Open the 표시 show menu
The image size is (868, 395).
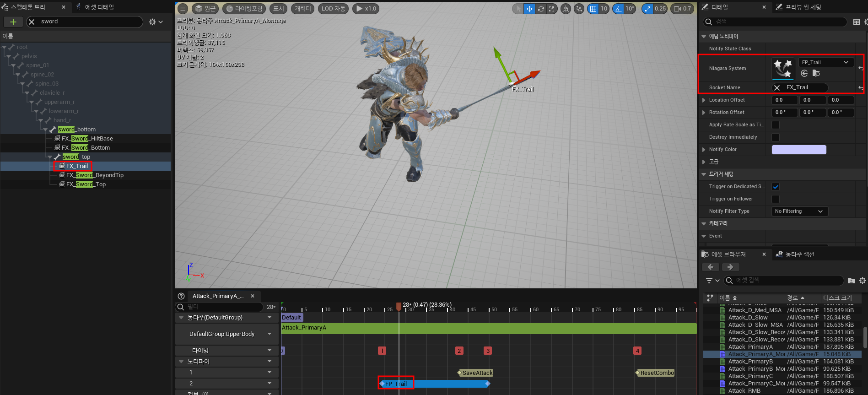279,9
